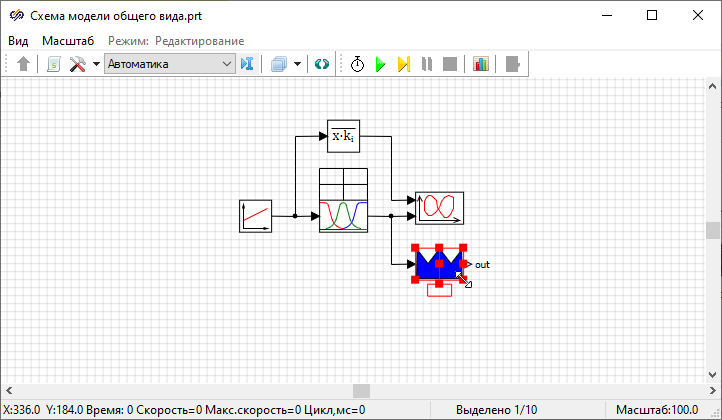Click the horizontal scrollbar thumb
722x420 pixels.
pos(361,390)
